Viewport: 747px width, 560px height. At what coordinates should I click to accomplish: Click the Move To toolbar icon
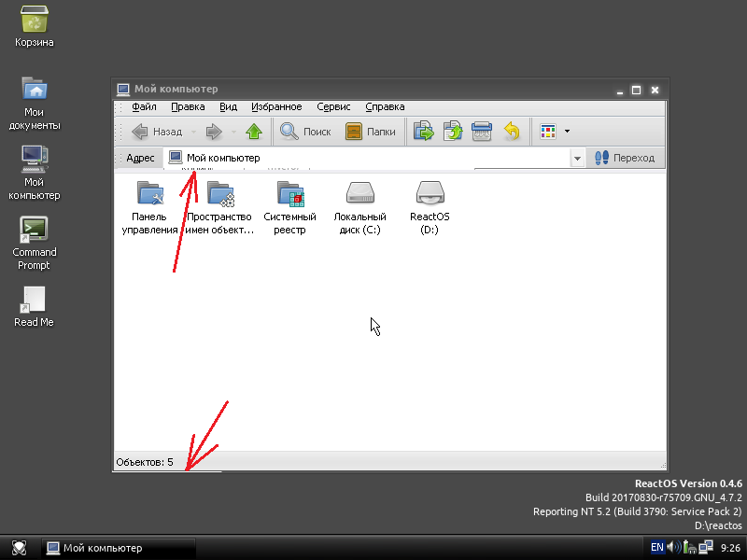coord(424,132)
